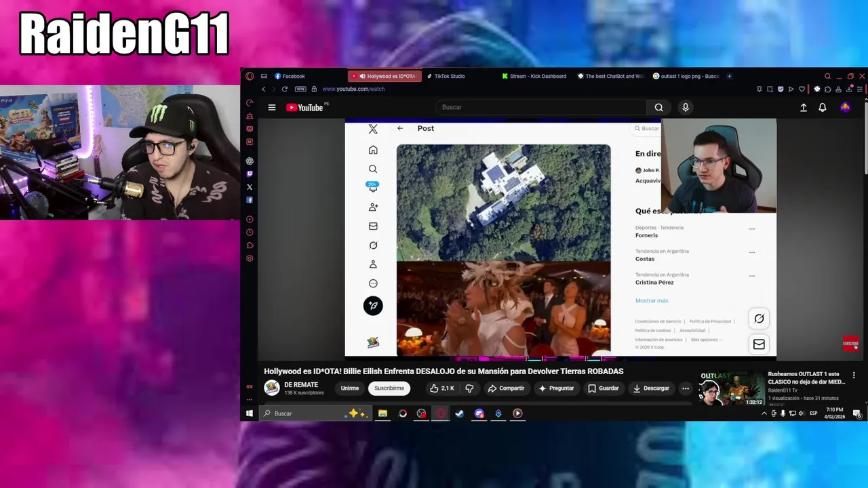Image resolution: width=868 pixels, height=488 pixels.
Task: Open options for Costas trend
Action: [751, 252]
